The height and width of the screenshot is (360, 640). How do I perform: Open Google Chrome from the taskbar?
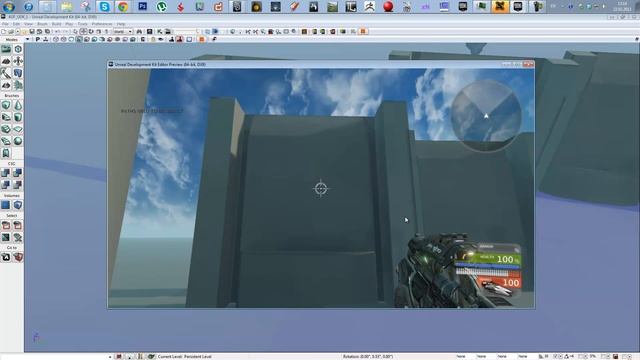[x=123, y=7]
